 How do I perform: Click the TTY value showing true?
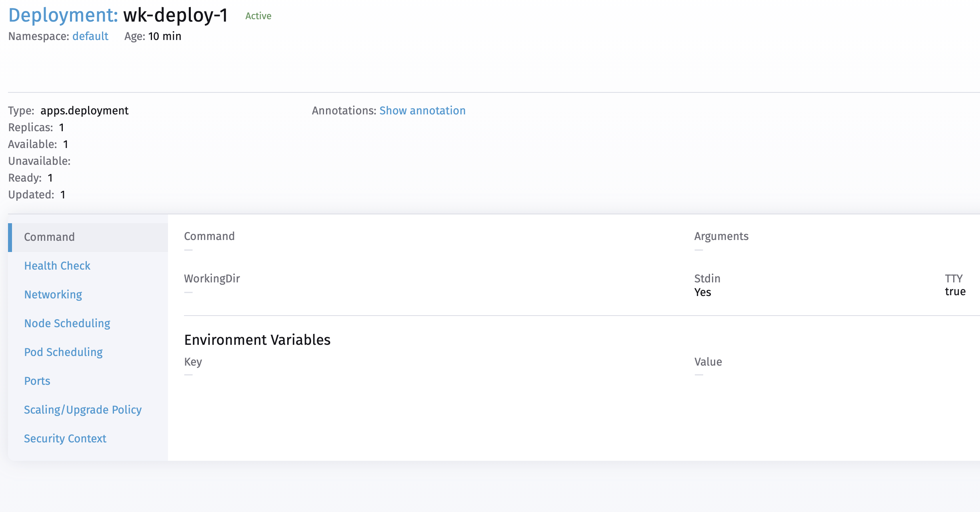(955, 291)
